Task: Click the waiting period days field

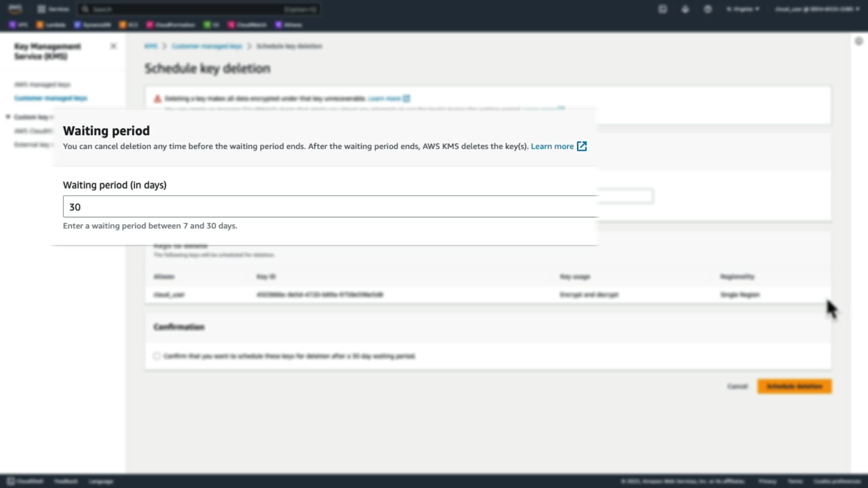Action: 330,207
